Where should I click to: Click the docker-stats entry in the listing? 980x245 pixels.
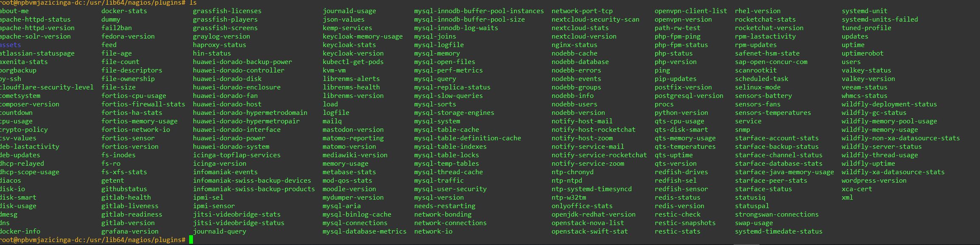(x=124, y=11)
